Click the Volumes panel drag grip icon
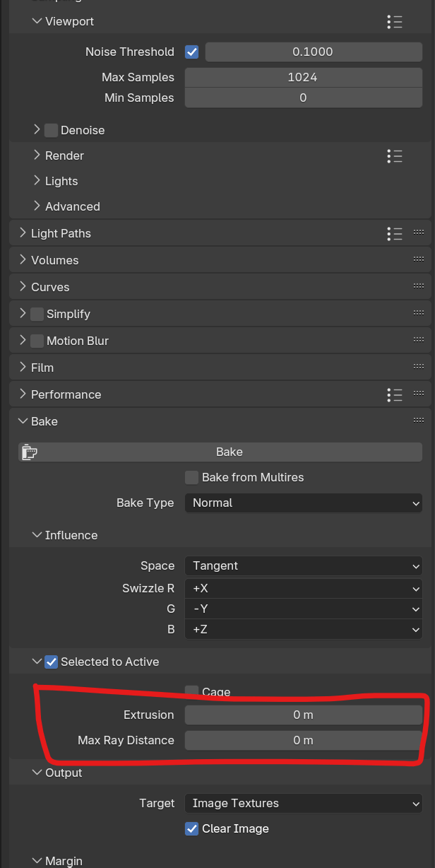 [x=419, y=260]
